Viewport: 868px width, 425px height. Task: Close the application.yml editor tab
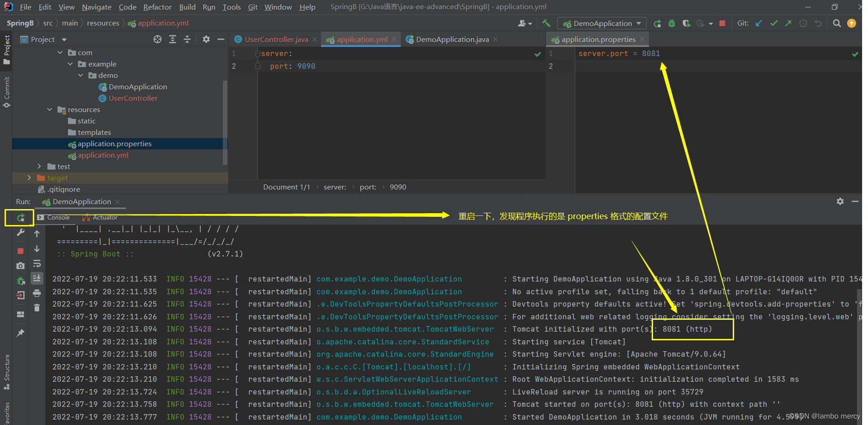click(x=394, y=39)
